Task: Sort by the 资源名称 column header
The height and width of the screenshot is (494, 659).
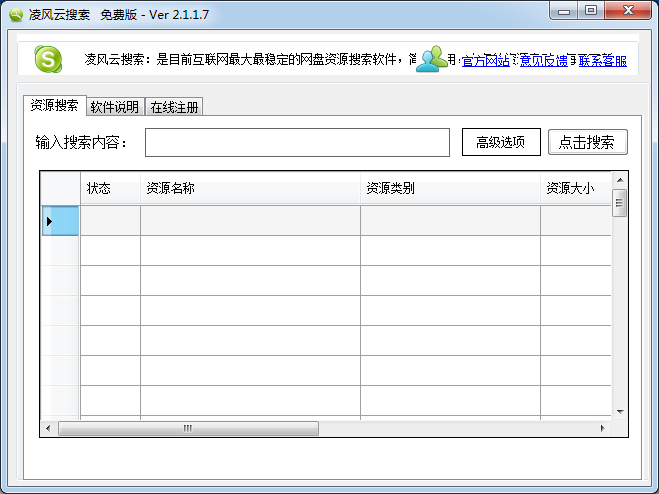Action: [250, 188]
